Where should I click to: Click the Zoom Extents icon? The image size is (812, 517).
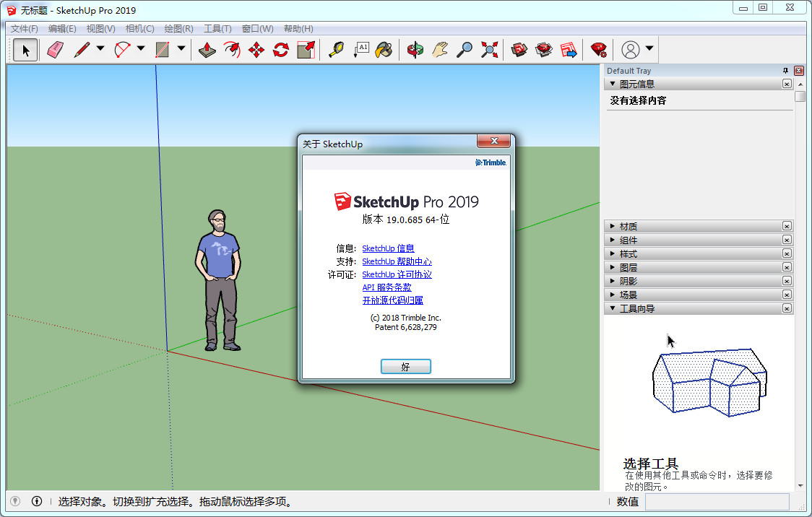pyautogui.click(x=490, y=50)
